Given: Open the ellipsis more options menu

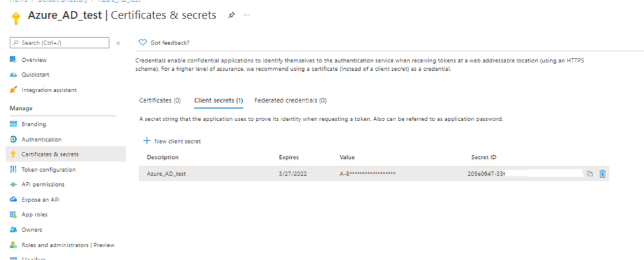Looking at the screenshot, I should 246,15.
